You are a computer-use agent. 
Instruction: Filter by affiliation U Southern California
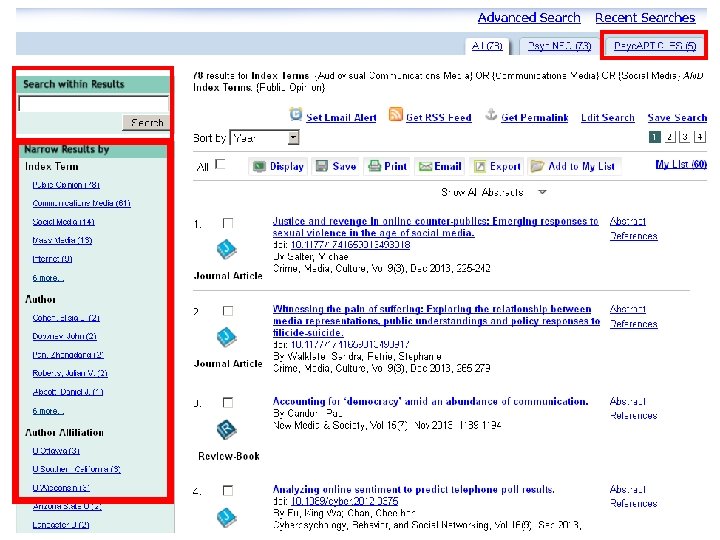pos(76,469)
